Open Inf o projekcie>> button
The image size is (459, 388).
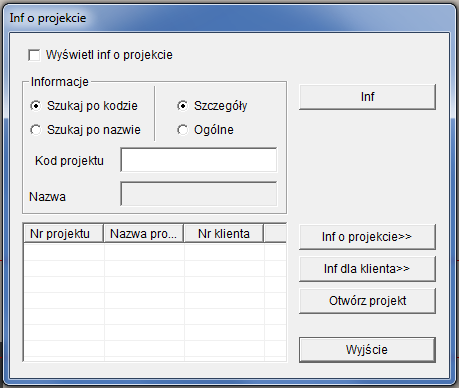367,237
